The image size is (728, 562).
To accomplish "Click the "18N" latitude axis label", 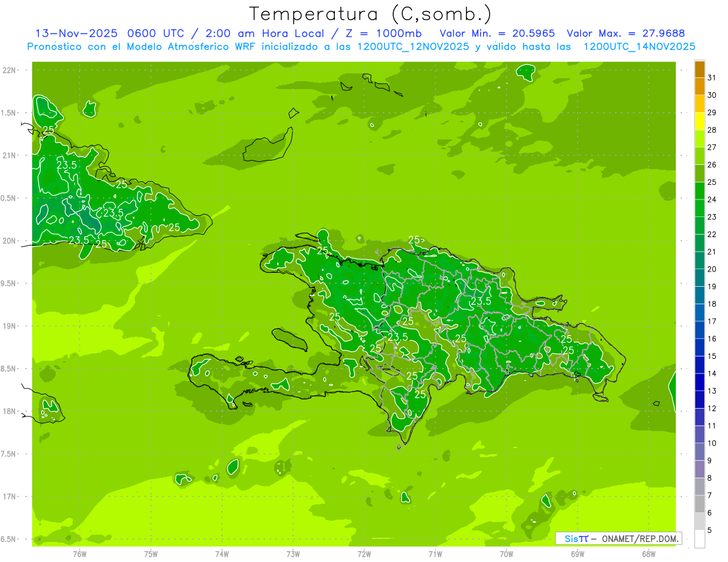I will (x=10, y=411).
